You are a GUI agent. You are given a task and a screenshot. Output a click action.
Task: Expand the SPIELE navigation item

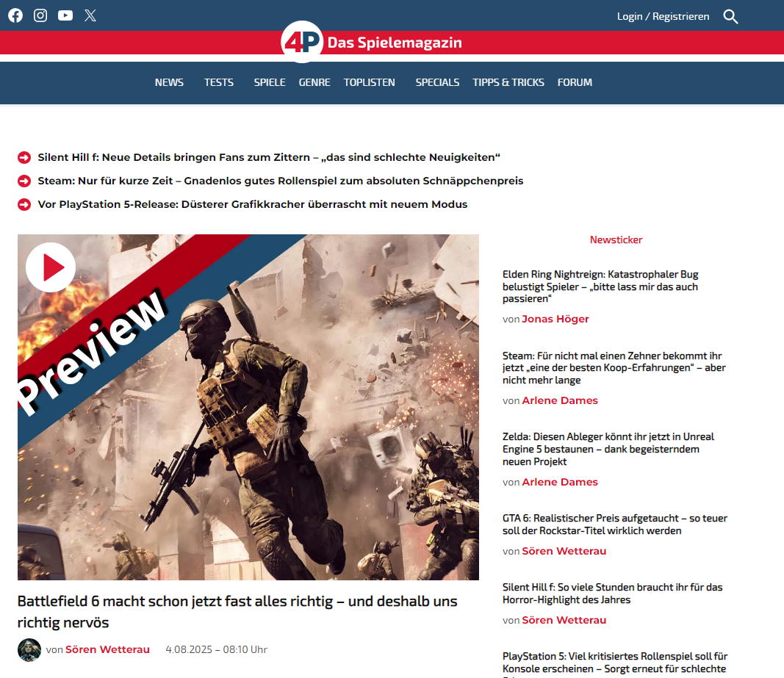pos(270,82)
